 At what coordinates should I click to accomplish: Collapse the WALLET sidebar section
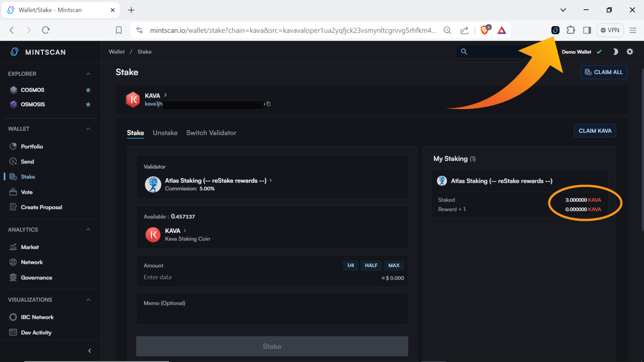[88, 129]
